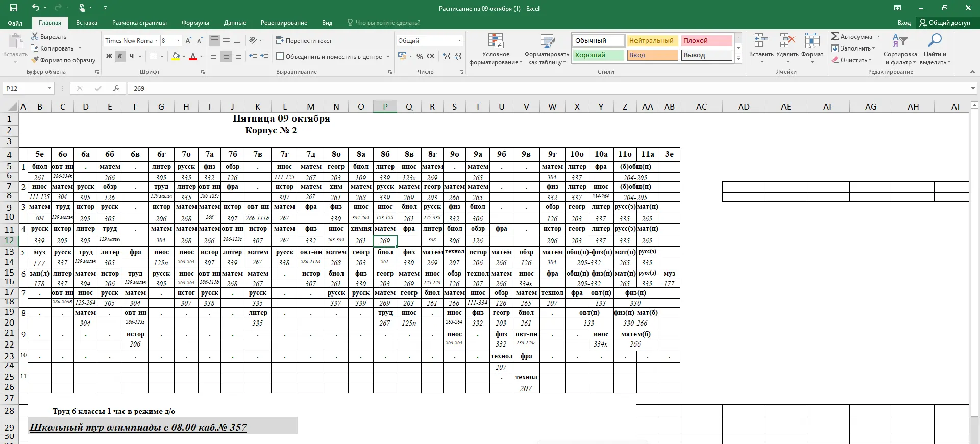Increase font size with the larger A icon

pos(188,41)
